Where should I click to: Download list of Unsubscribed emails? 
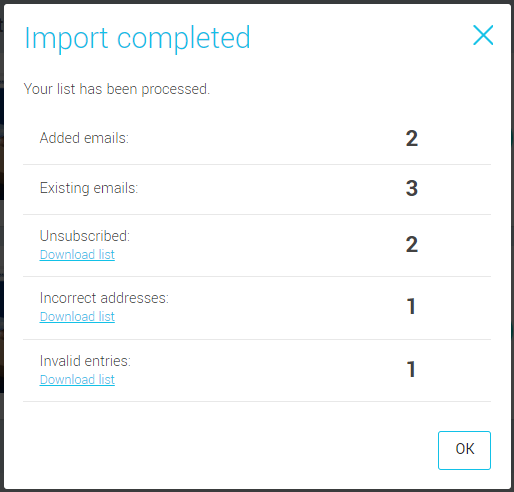coord(77,255)
